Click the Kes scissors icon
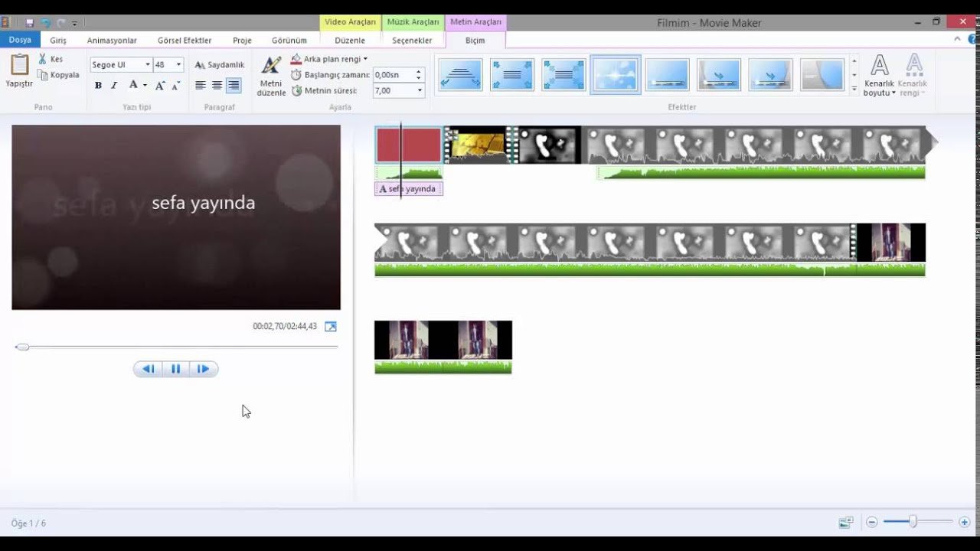980x551 pixels. [44, 59]
